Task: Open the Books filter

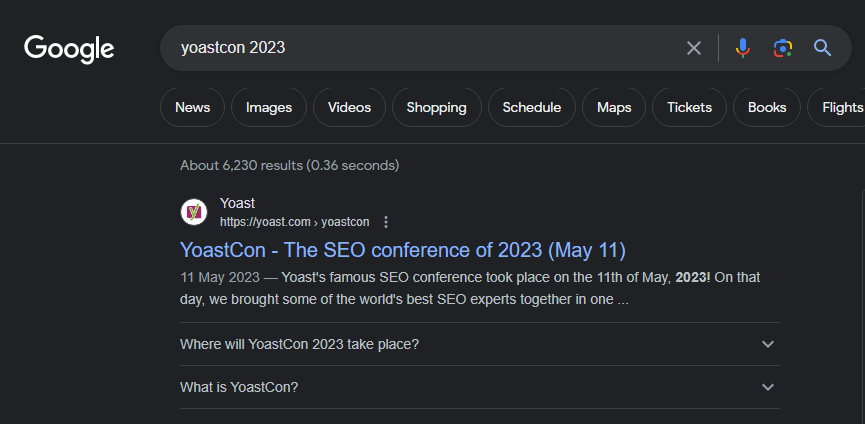Action: pos(767,107)
